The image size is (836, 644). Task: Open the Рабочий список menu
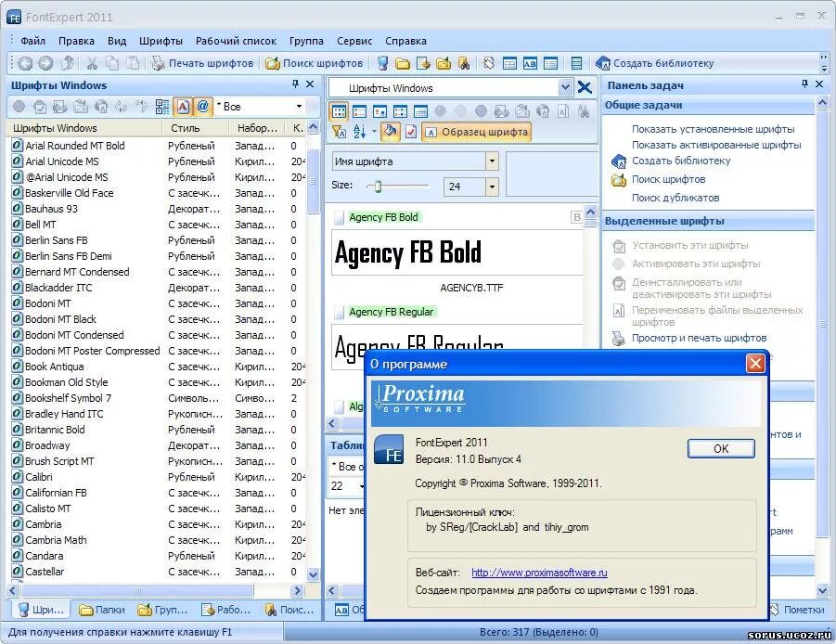(236, 41)
